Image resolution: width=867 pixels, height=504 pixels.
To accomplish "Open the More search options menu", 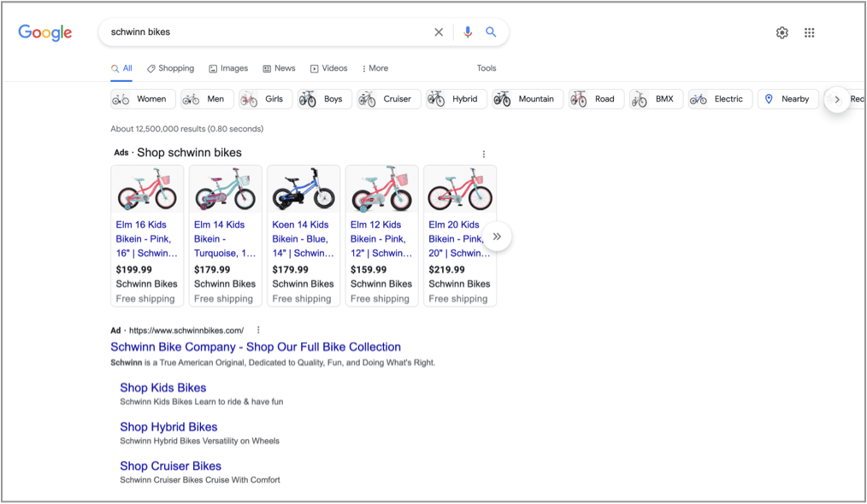I will pos(375,68).
